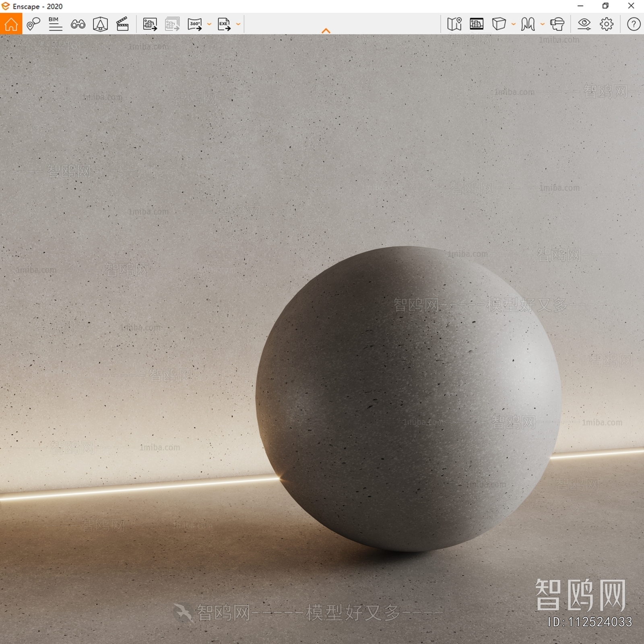The image size is (644, 644).
Task: Click the rendered concrete sphere in viewport
Action: (408, 398)
